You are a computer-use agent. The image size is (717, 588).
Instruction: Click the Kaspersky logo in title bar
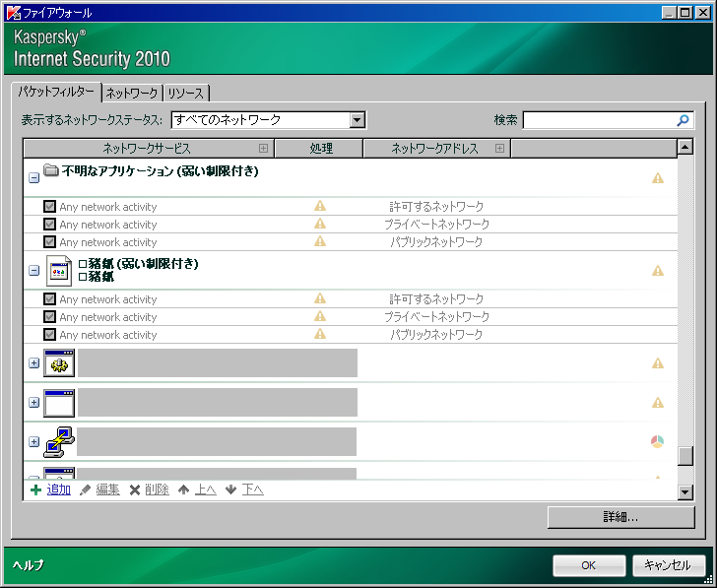click(13, 13)
